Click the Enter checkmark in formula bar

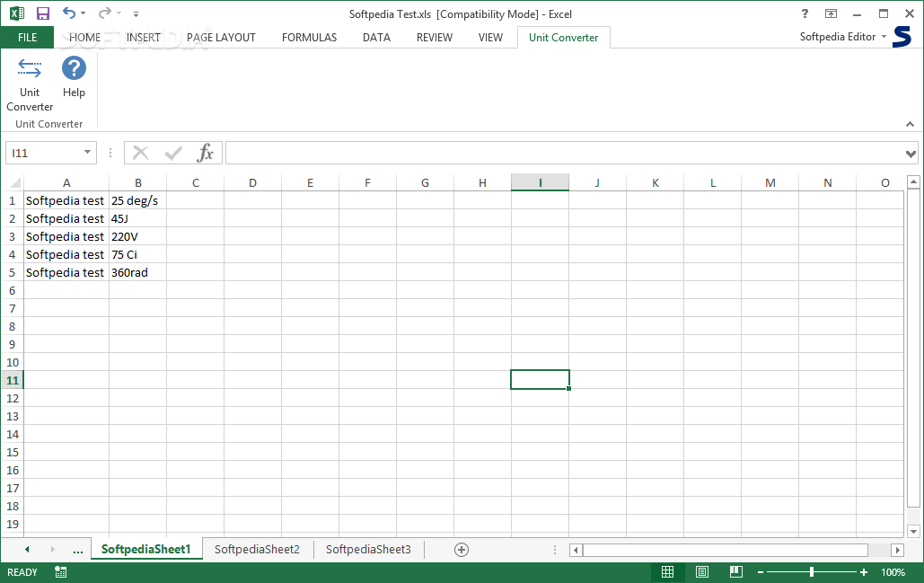pyautogui.click(x=173, y=154)
